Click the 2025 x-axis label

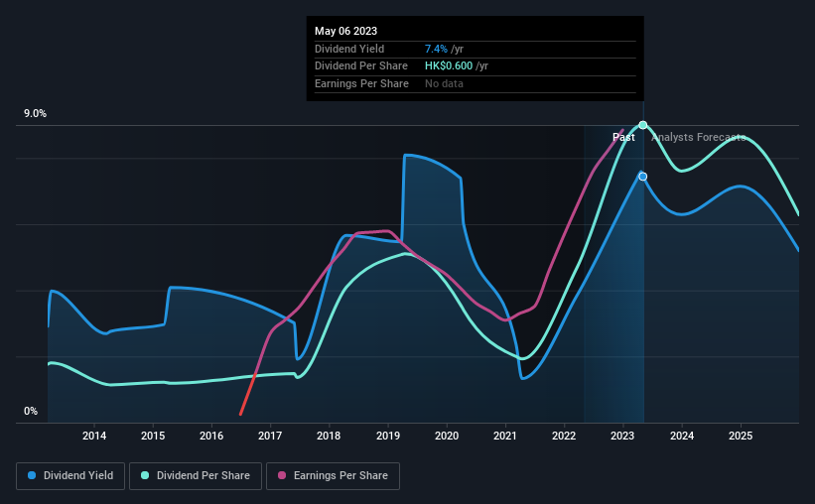click(x=741, y=436)
